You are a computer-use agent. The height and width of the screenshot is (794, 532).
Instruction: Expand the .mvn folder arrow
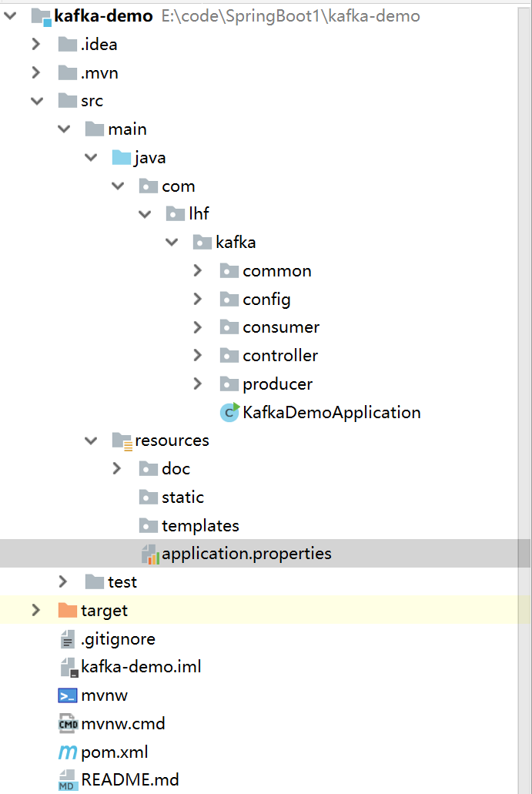36,72
